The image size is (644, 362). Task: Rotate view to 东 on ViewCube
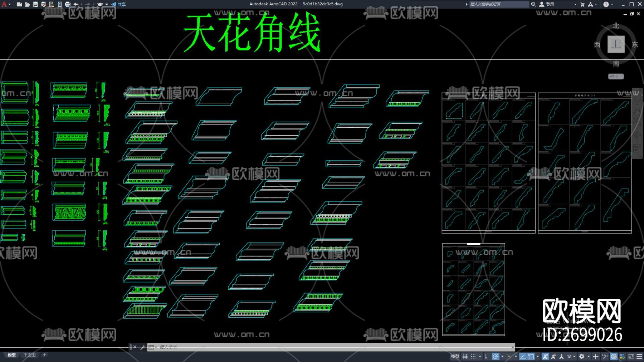(635, 44)
